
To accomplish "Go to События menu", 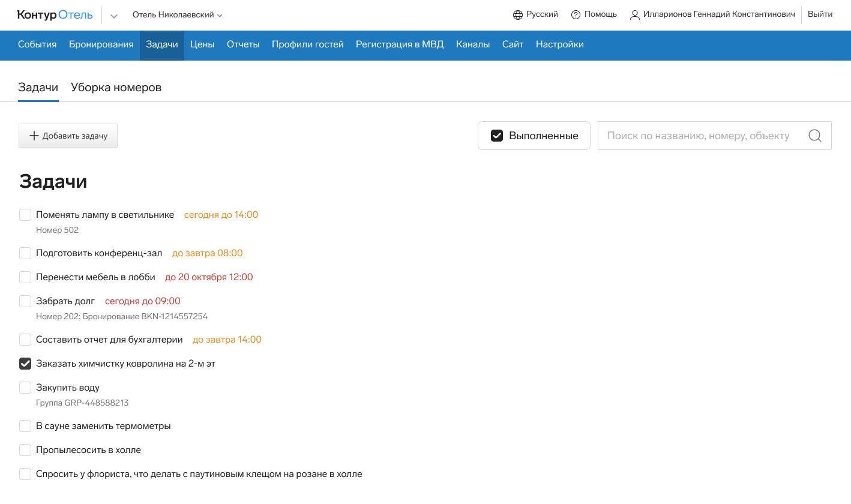I will coord(37,44).
